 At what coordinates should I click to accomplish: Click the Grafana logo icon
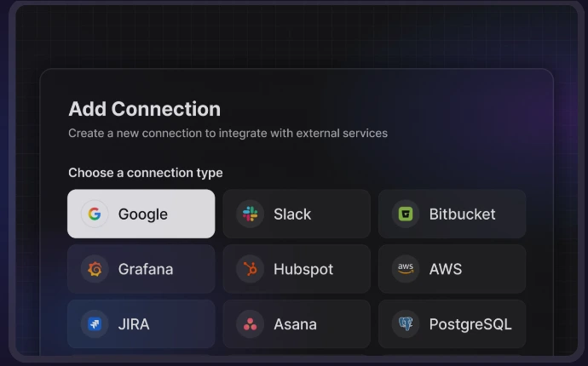95,269
